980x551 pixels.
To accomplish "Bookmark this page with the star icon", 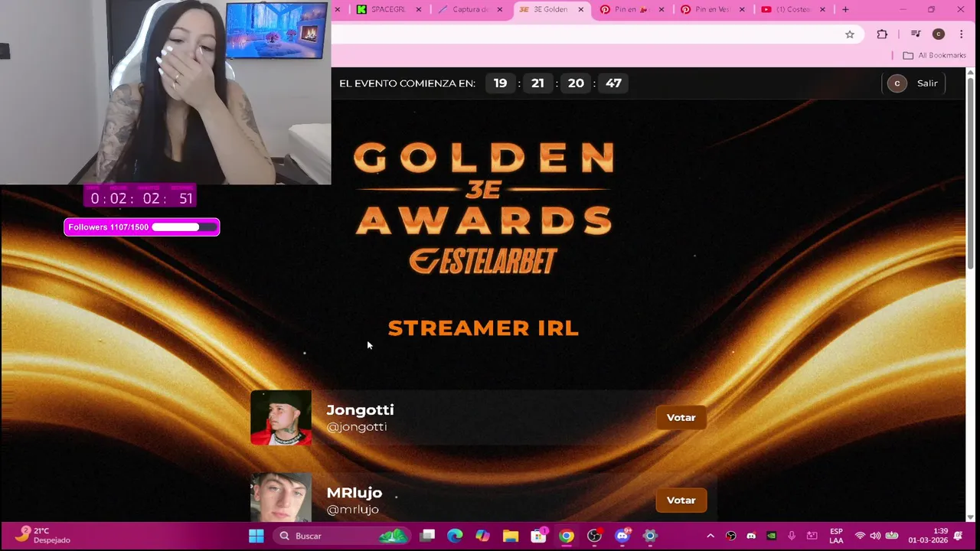I will (849, 34).
